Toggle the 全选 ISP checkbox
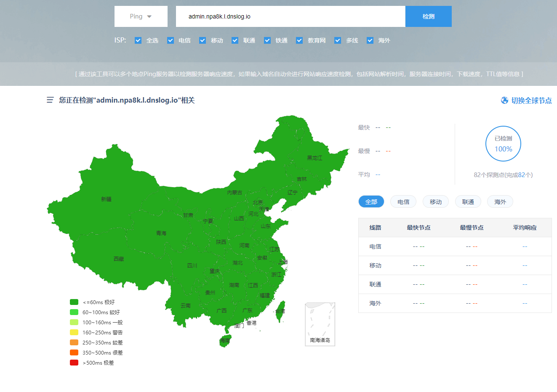Image resolution: width=557 pixels, height=392 pixels. click(x=138, y=40)
